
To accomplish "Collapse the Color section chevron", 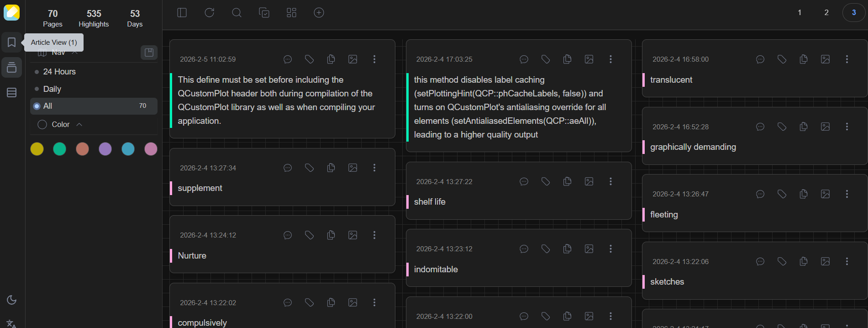I will pyautogui.click(x=79, y=125).
